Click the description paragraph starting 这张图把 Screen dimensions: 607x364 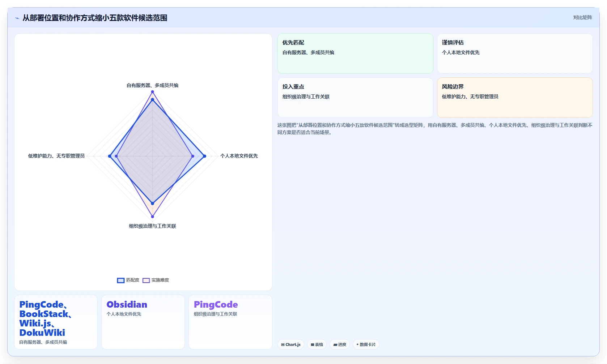pyautogui.click(x=435, y=129)
